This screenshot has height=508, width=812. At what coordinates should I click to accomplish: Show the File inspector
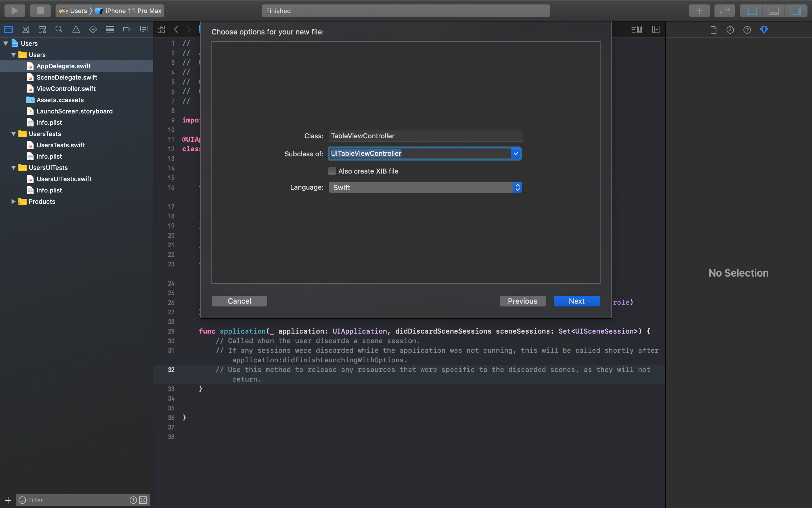coord(713,30)
